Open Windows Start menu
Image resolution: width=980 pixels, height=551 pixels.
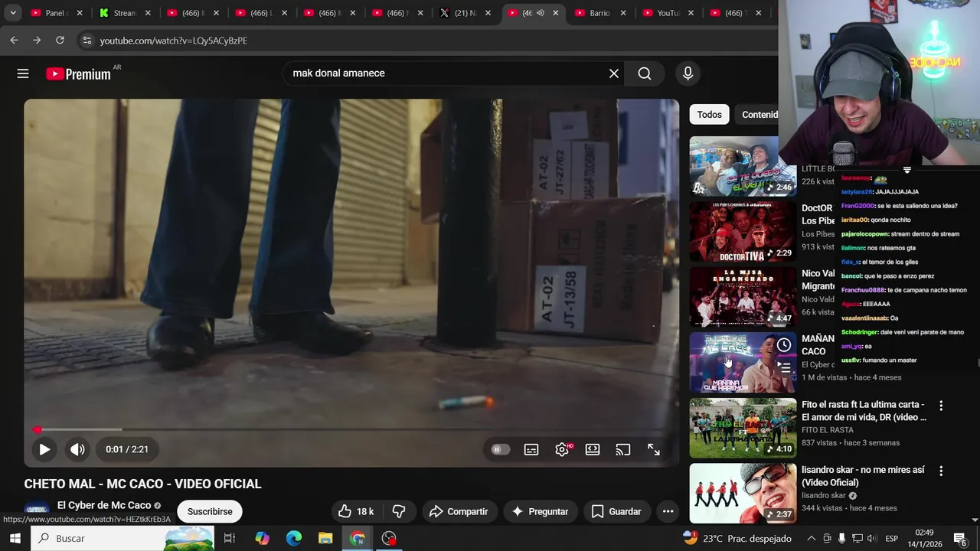[15, 538]
